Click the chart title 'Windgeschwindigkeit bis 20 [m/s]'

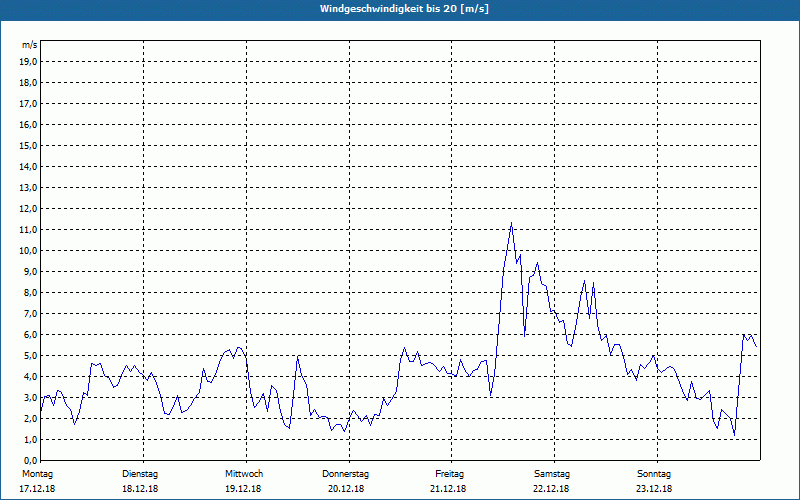click(404, 9)
